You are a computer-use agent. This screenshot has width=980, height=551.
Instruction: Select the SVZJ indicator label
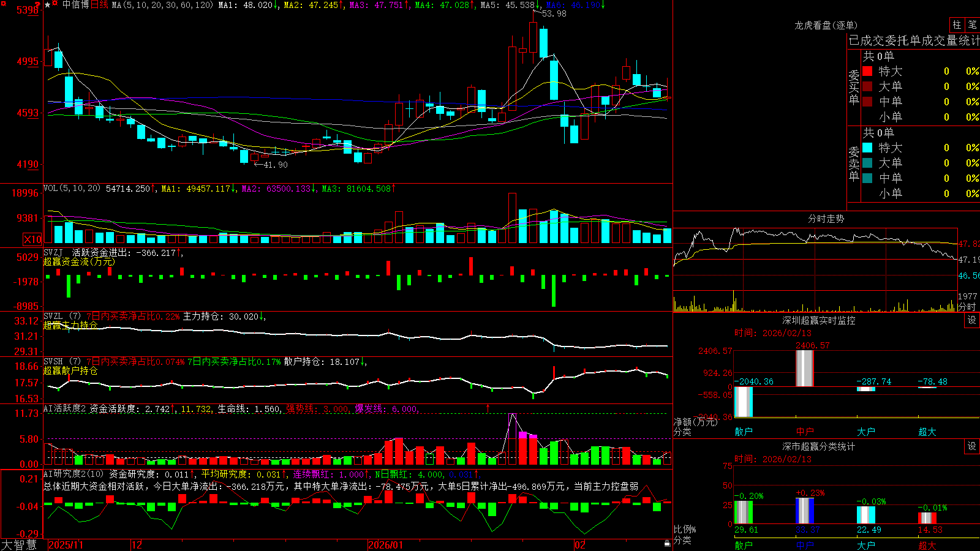pos(53,252)
